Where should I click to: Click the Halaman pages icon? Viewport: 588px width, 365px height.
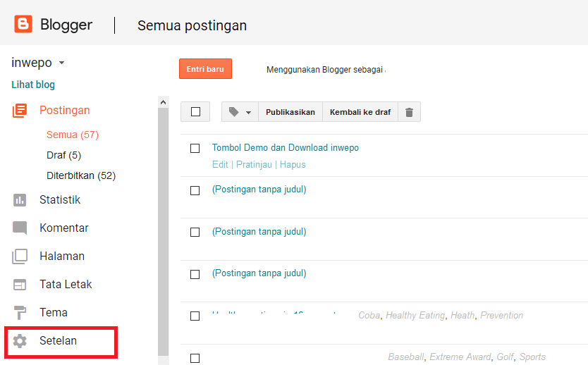pyautogui.click(x=20, y=256)
